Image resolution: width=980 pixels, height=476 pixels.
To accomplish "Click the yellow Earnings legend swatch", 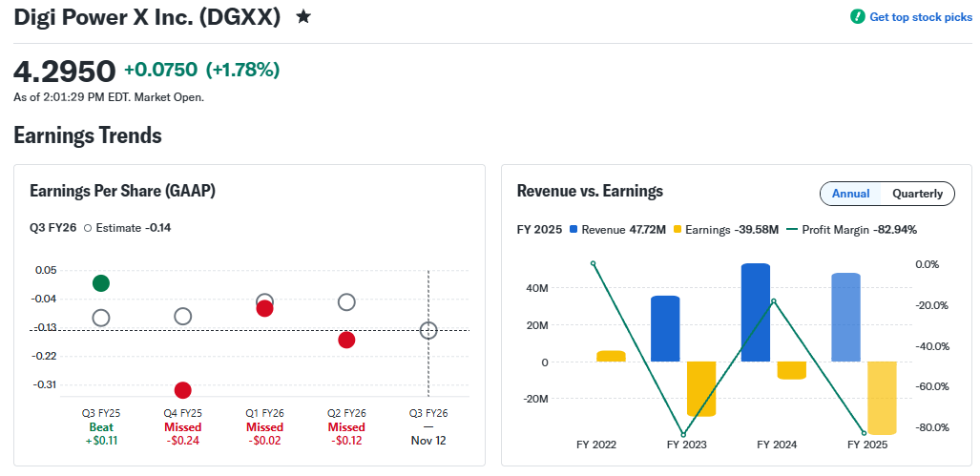I will point(678,230).
